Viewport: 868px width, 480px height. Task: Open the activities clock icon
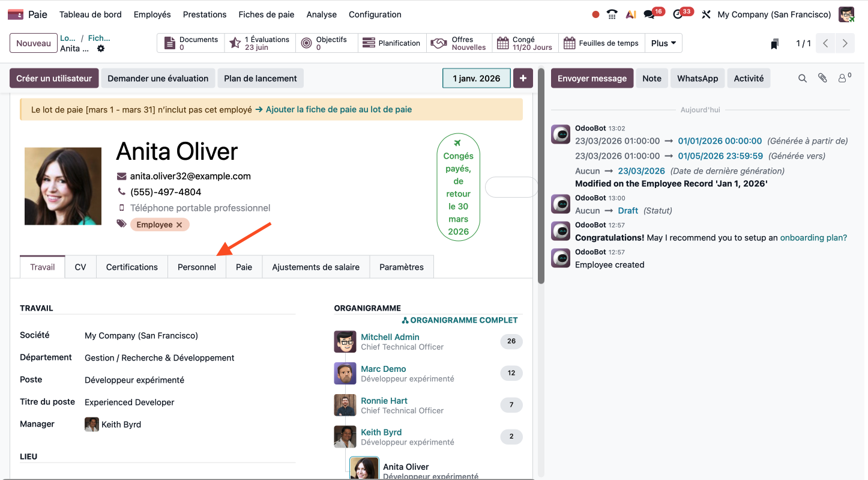[x=679, y=14]
